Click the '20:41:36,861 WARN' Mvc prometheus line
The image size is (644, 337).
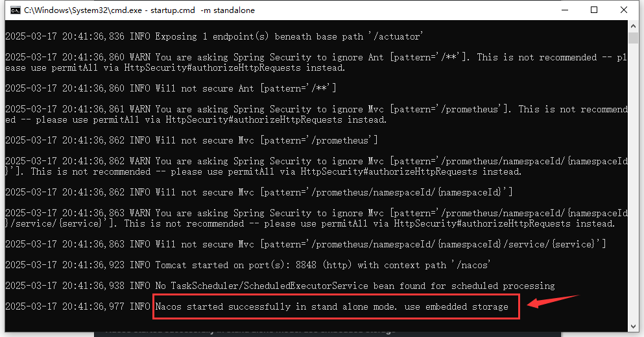[x=316, y=114]
